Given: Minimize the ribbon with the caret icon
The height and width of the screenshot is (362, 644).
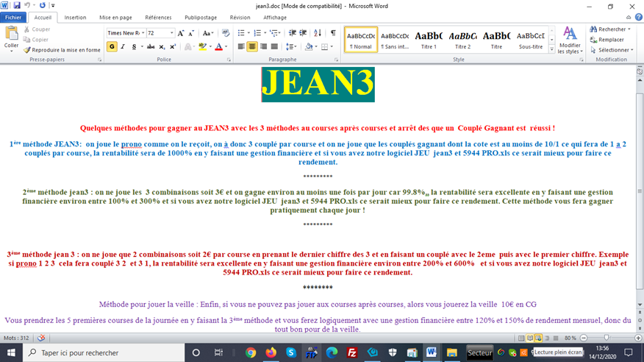Looking at the screenshot, I should pyautogui.click(x=629, y=17).
